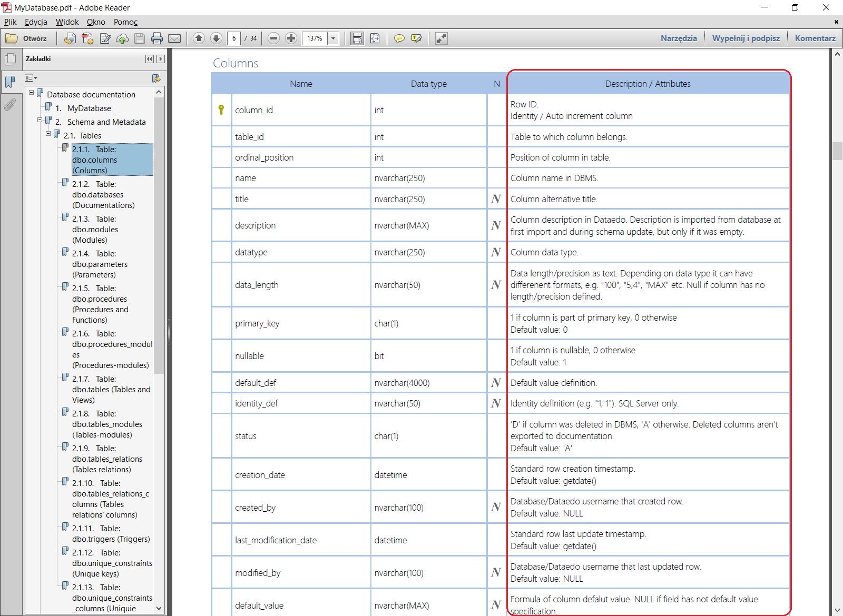Open the Edycja menu
This screenshot has width=843, height=616.
(x=36, y=22)
